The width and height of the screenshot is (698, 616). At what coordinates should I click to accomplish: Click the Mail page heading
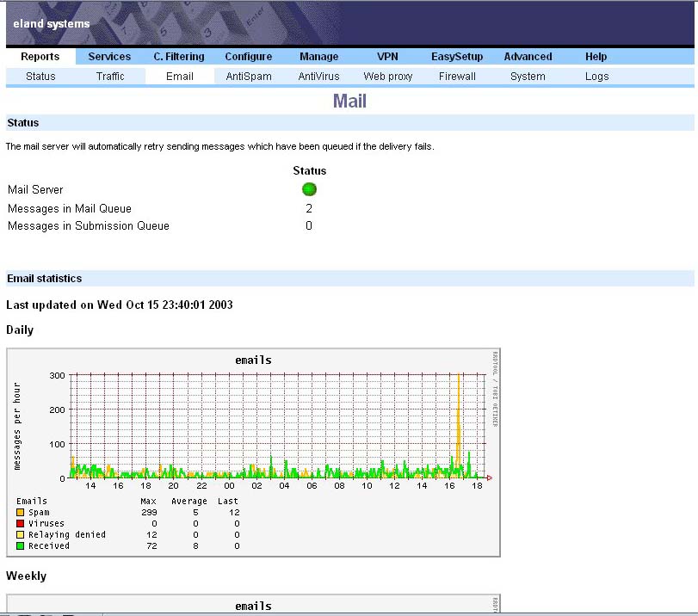pyautogui.click(x=349, y=101)
